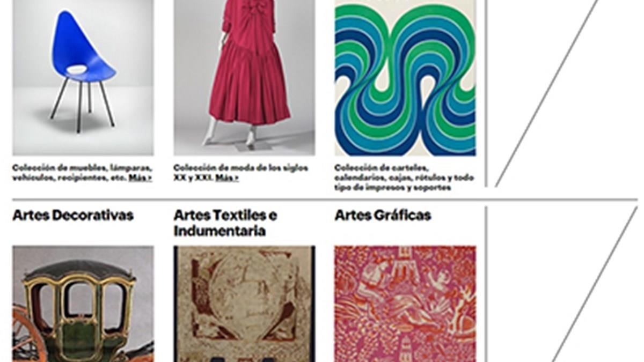Select posters and calendars collection description
Viewport: 644px width, 362px height.
[404, 178]
